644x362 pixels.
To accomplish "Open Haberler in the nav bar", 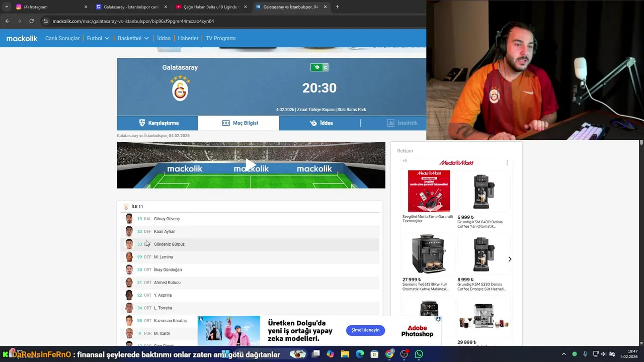I will [188, 38].
